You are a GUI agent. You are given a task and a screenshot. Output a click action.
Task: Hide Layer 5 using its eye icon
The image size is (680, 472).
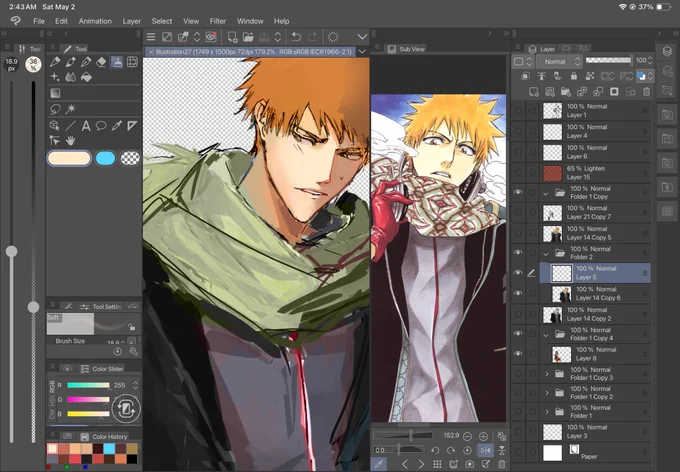tap(518, 273)
